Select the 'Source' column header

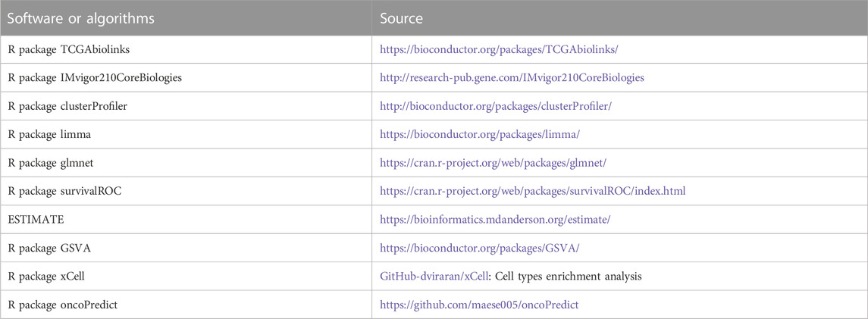click(x=620, y=17)
